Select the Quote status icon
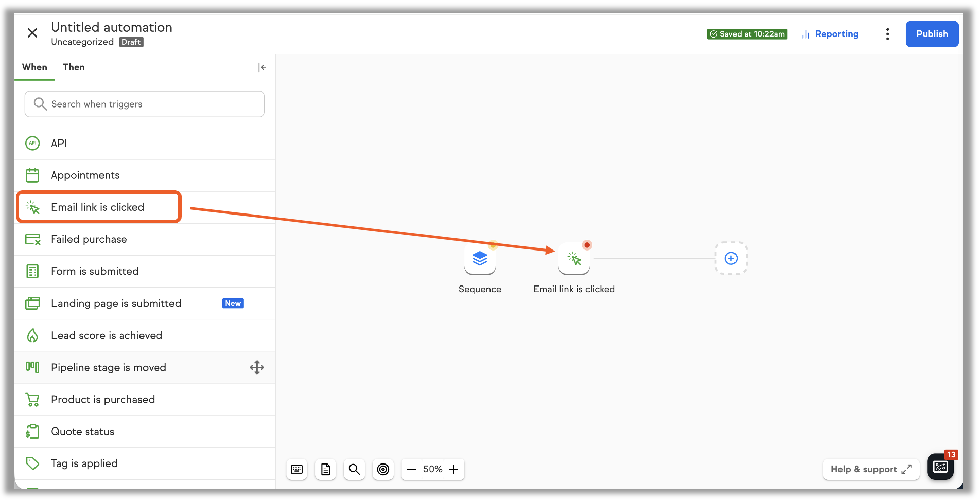 pyautogui.click(x=32, y=432)
